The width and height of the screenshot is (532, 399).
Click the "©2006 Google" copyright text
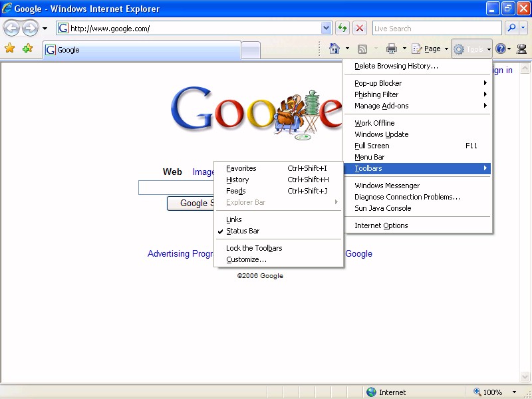click(x=260, y=276)
